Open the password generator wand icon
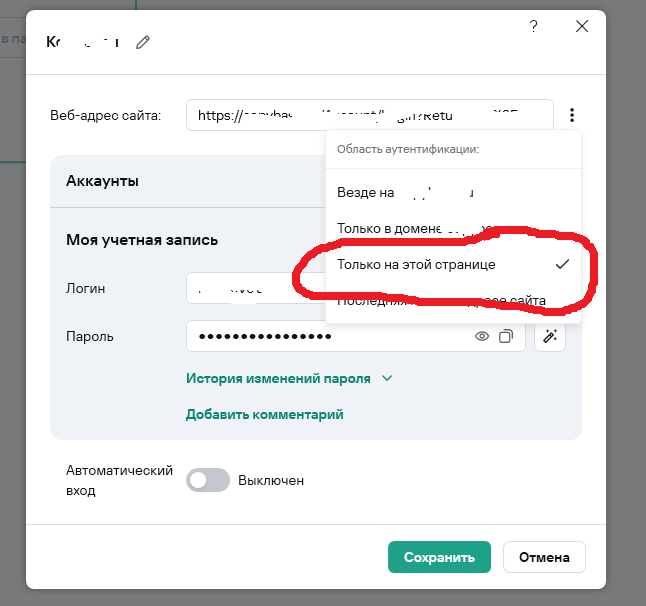Image resolution: width=646 pixels, height=606 pixels. 550,336
